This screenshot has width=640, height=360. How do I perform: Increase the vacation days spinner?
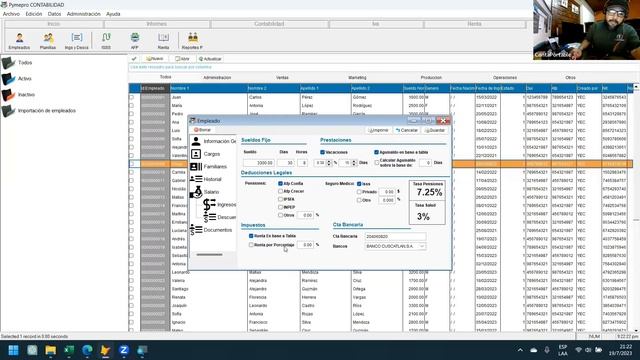click(354, 161)
